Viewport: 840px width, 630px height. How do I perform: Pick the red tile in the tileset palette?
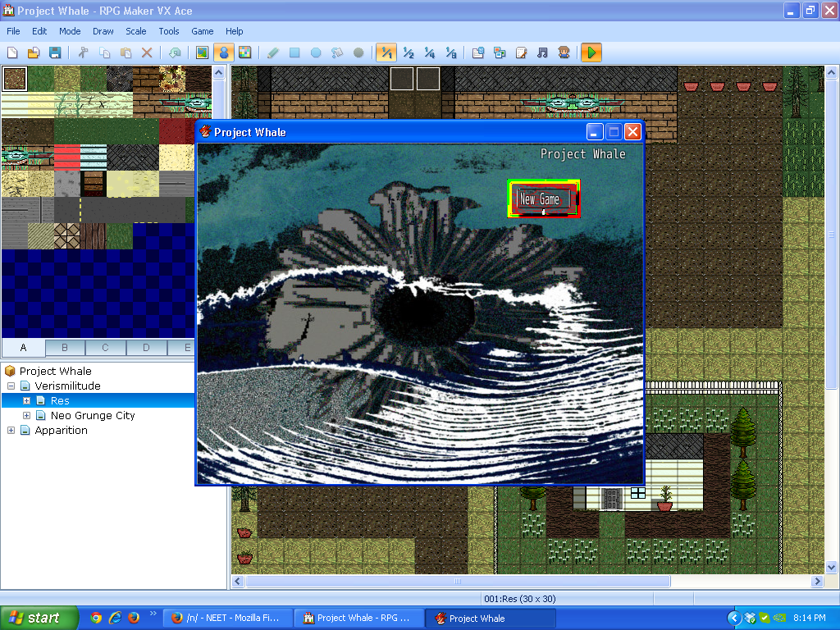click(67, 157)
